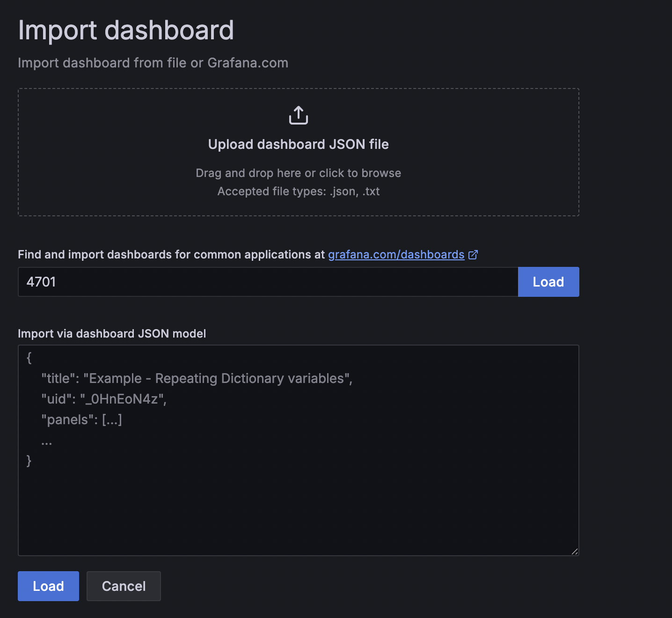
Task: Click the Upload dashboard JSON file heading
Action: point(299,144)
